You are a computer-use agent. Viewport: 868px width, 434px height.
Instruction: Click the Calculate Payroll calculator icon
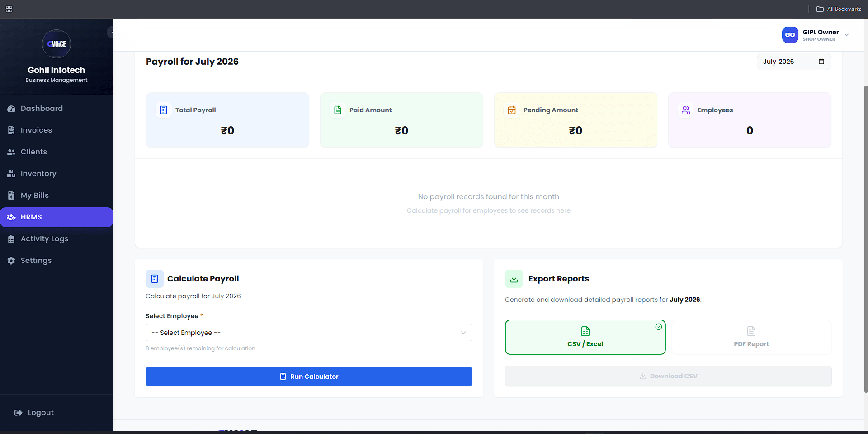click(155, 279)
